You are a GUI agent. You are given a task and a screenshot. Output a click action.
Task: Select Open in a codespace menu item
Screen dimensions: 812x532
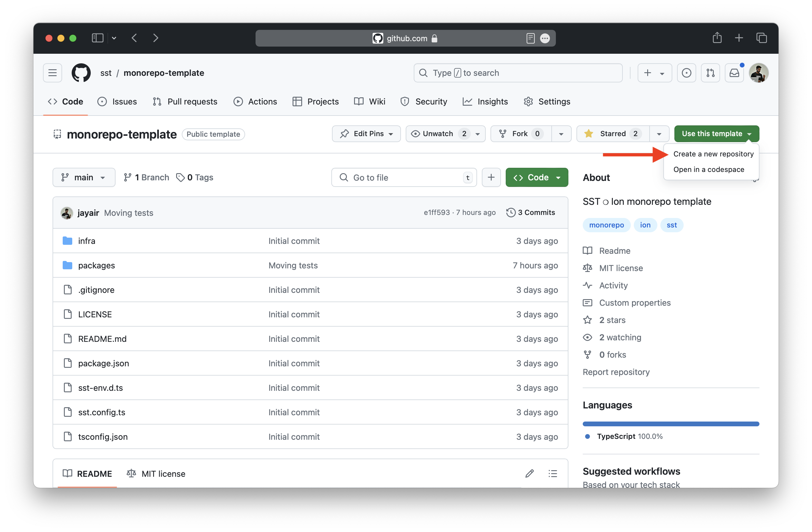pyautogui.click(x=709, y=170)
